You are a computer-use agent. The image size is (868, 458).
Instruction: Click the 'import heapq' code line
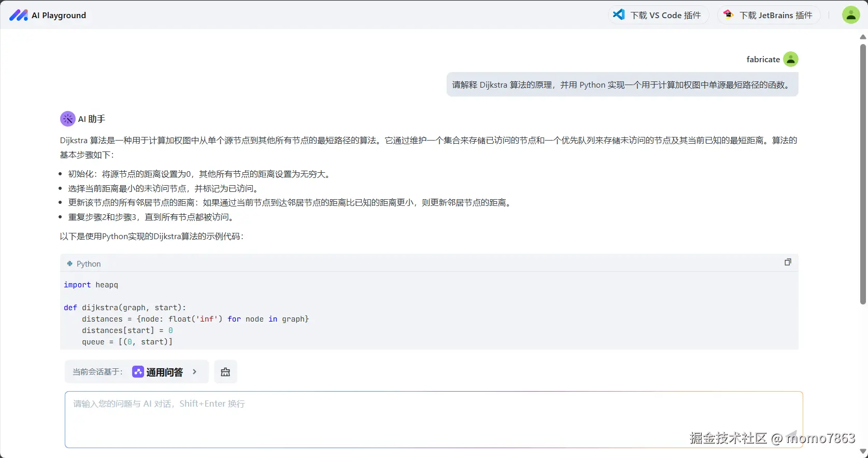click(91, 285)
